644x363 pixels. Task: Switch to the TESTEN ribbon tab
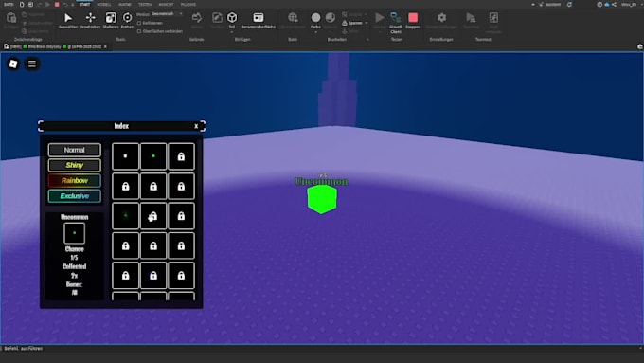145,4
